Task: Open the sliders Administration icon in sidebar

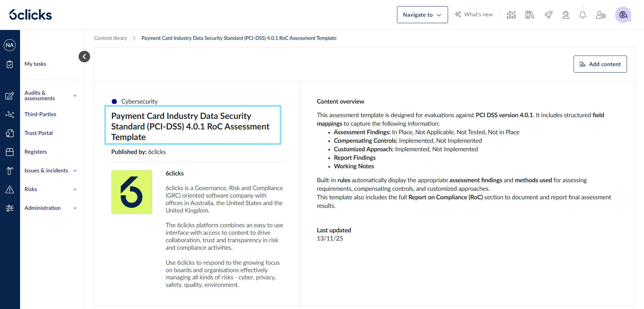Action: 10,208
